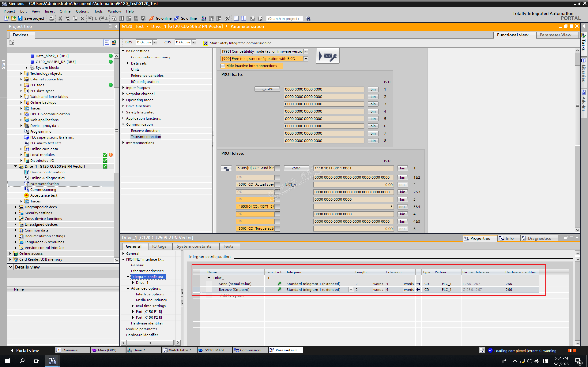This screenshot has height=367, width=588.
Task: Click the Search in project field
Action: [284, 19]
